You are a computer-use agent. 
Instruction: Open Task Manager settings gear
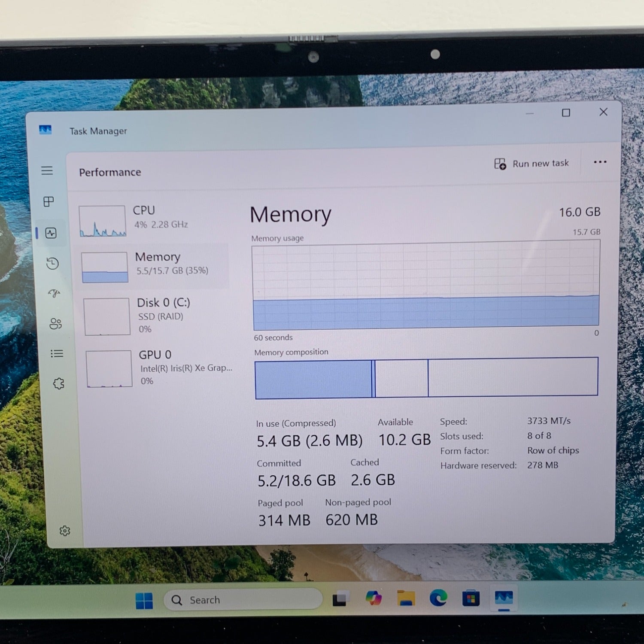tap(65, 530)
